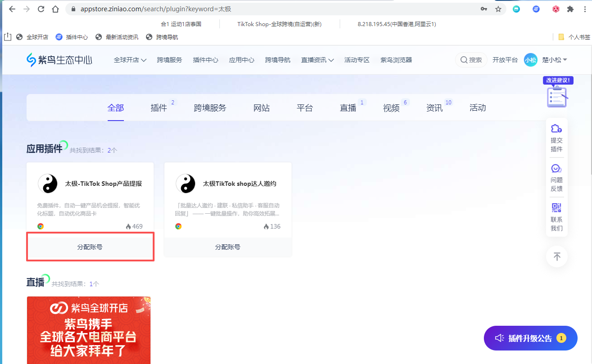Click 分配账号 for 太极TikTok shop达人邀约
This screenshot has height=364, width=592.
[228, 247]
